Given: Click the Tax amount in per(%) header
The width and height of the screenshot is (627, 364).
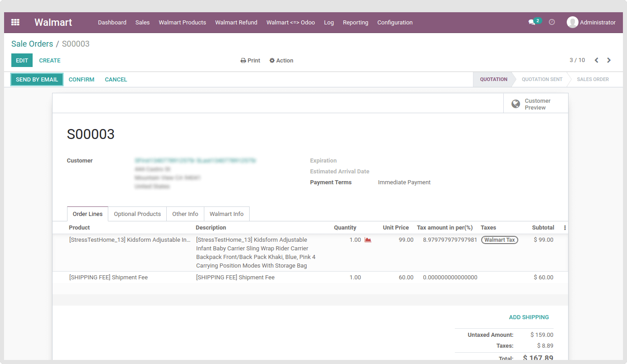Looking at the screenshot, I should [x=445, y=228].
